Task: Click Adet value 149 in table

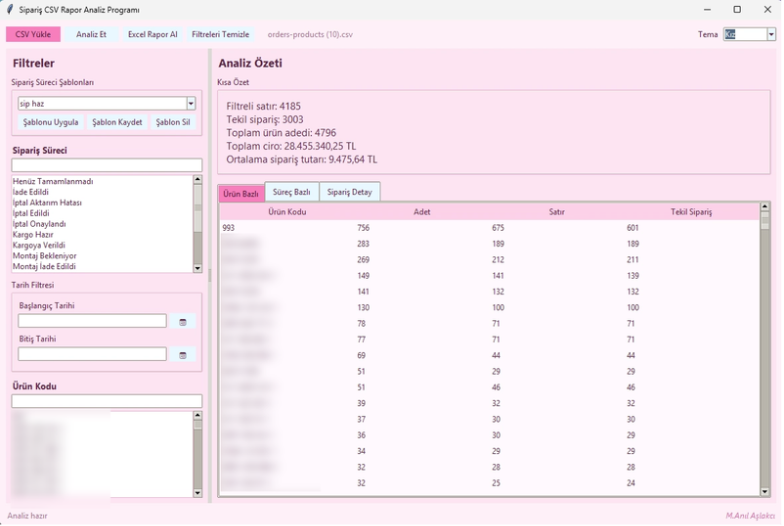Action: (364, 276)
